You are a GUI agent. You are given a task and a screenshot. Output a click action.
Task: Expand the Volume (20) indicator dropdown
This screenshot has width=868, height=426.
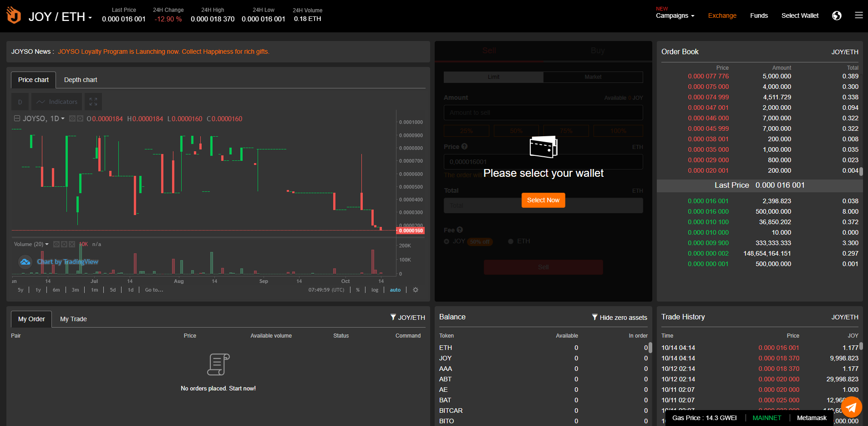[x=46, y=244]
